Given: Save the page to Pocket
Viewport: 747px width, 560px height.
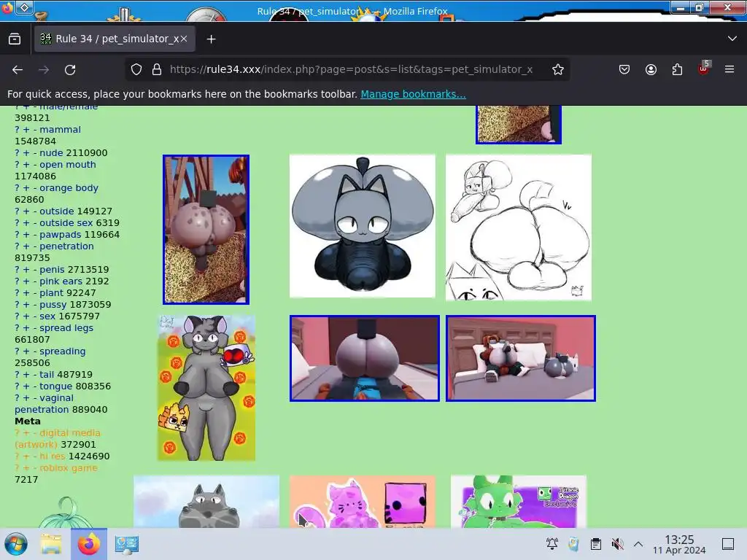Looking at the screenshot, I should tap(624, 69).
